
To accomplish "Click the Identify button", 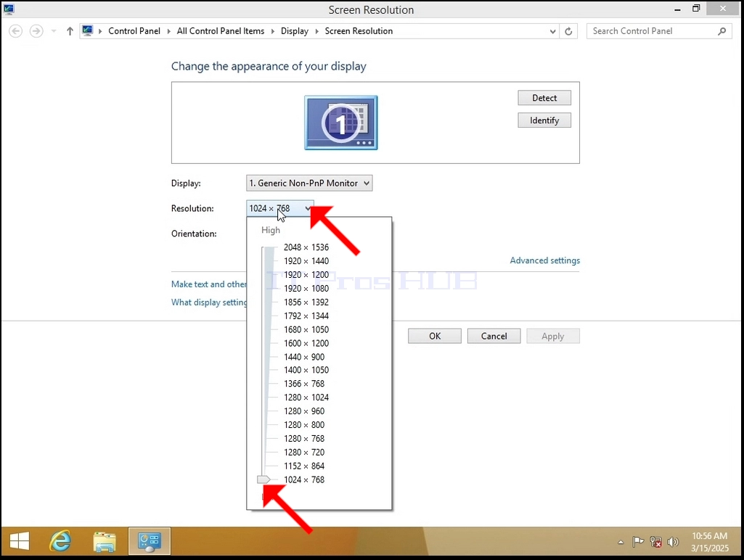I will click(544, 120).
